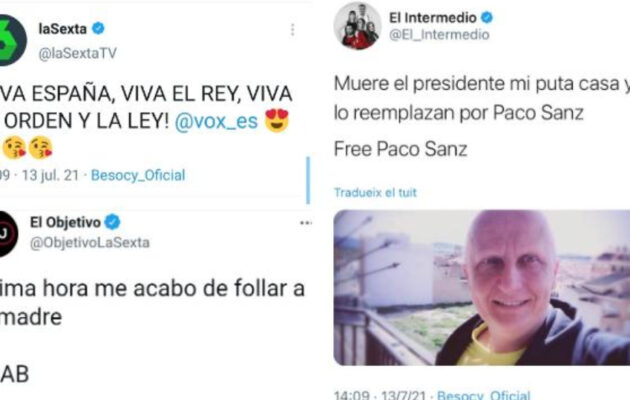Open the El Intermedio group photo avatar
Viewport: 630px width, 400px height.
click(x=357, y=26)
